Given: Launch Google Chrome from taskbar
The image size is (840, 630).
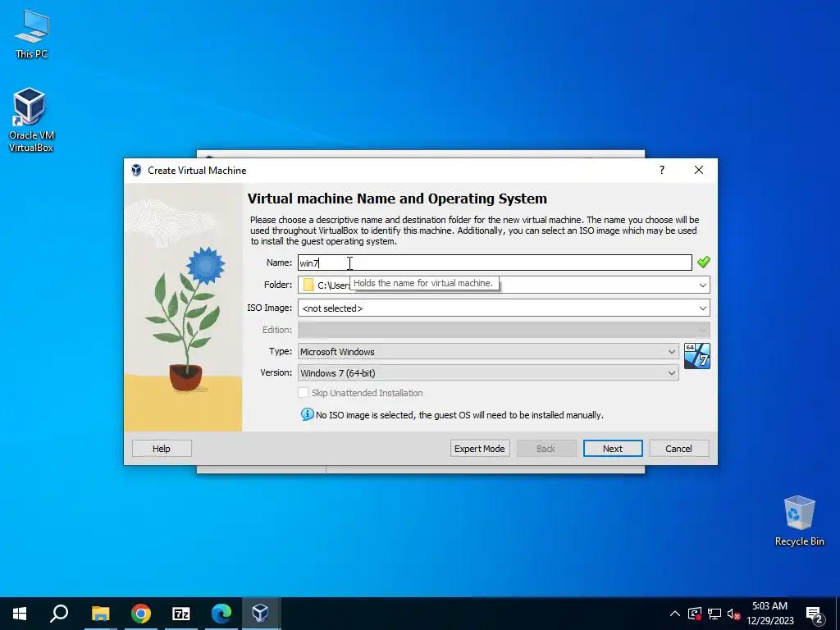Looking at the screenshot, I should point(141,614).
